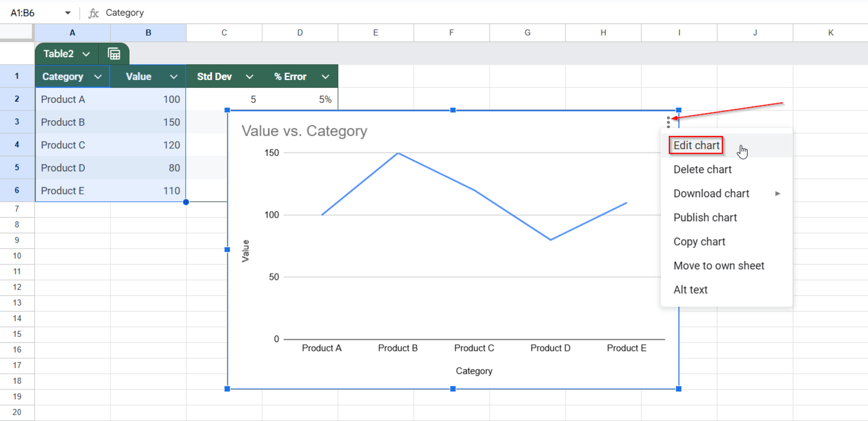Image resolution: width=868 pixels, height=421 pixels.
Task: Select the cell containing Product A
Action: pyautogui.click(x=63, y=99)
